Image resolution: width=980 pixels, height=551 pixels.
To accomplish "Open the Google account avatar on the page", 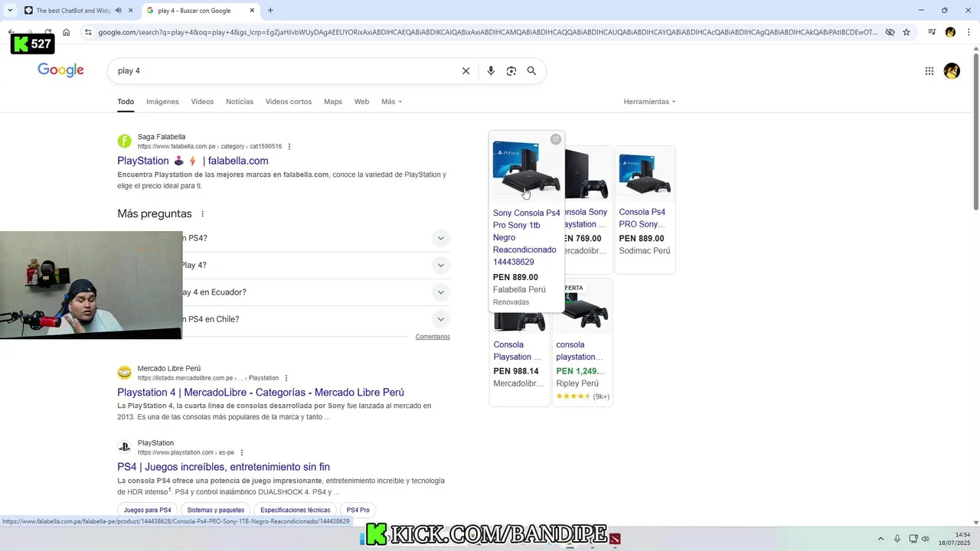I will point(952,70).
